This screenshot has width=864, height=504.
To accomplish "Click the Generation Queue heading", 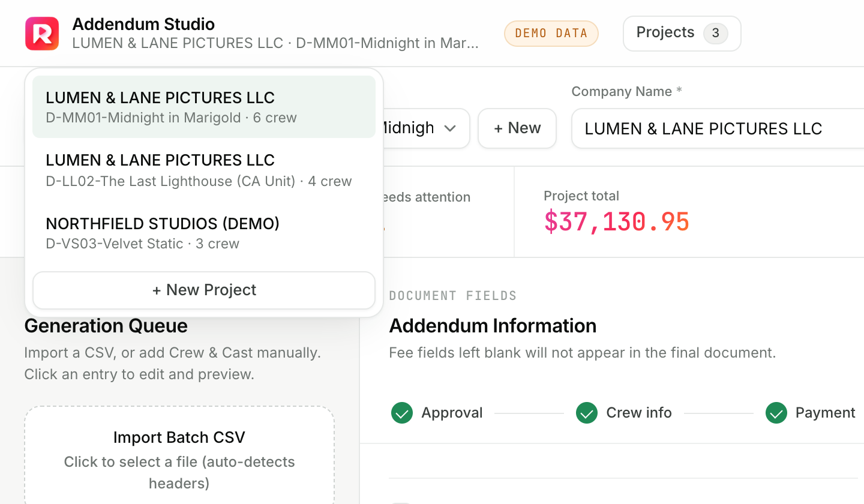I will click(106, 326).
